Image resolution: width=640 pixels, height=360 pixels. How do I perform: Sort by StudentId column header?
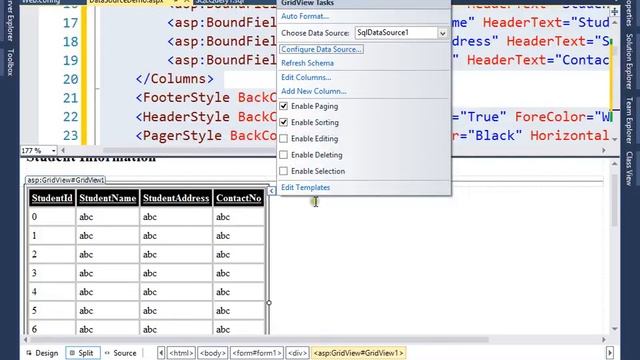[x=52, y=198]
